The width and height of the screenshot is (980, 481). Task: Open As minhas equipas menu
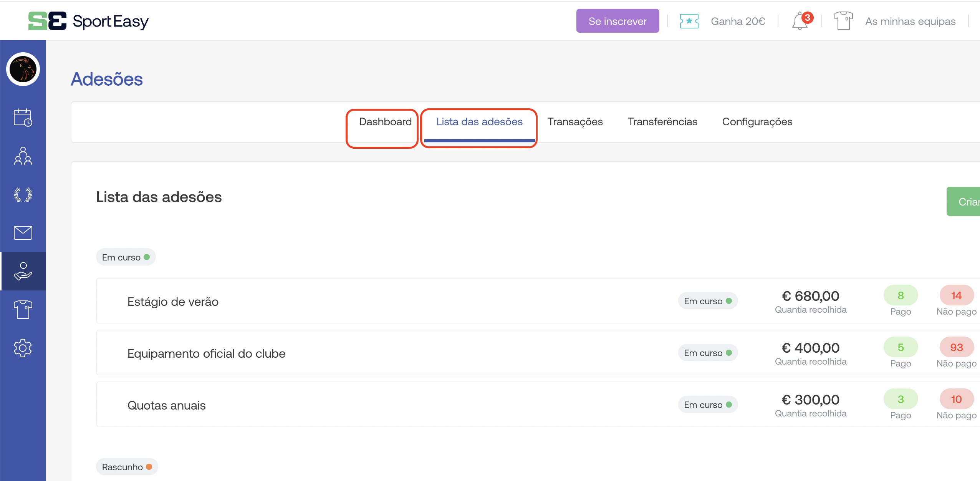pyautogui.click(x=910, y=22)
